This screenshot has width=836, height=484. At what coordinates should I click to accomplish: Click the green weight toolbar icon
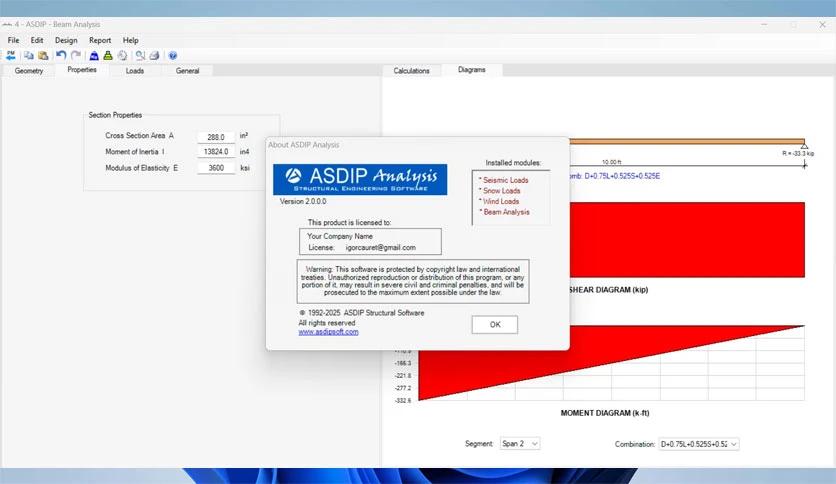[x=108, y=56]
